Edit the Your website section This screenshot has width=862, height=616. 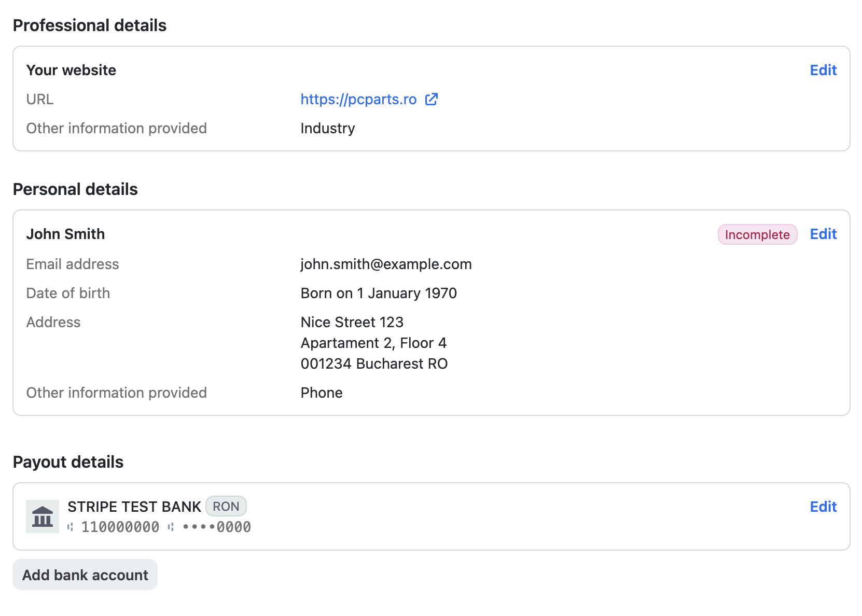coord(823,70)
